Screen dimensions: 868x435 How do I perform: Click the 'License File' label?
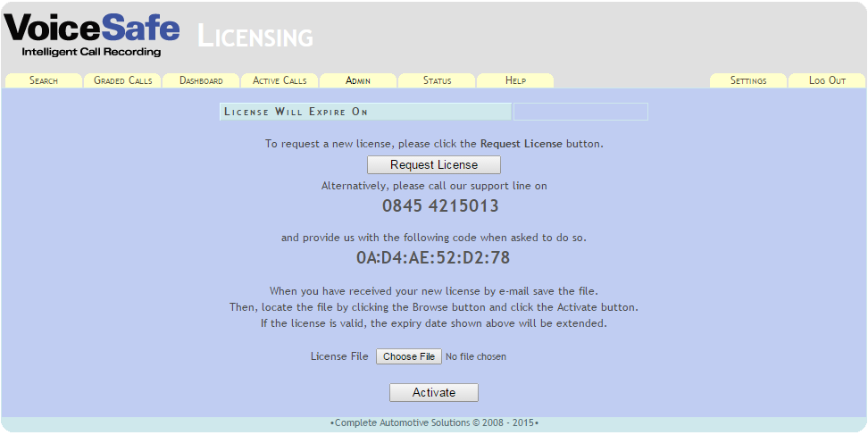339,356
